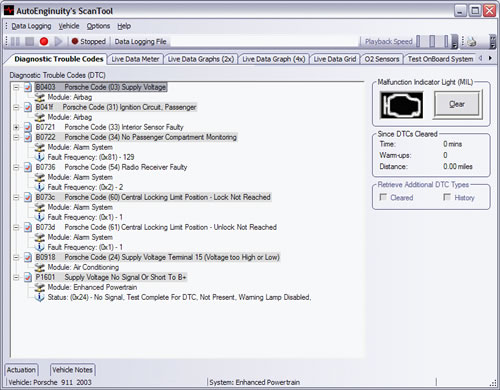Screen dimensions: 500x390
Task: Collapse the B073c Lock Not Reached node
Action: pos(16,197)
